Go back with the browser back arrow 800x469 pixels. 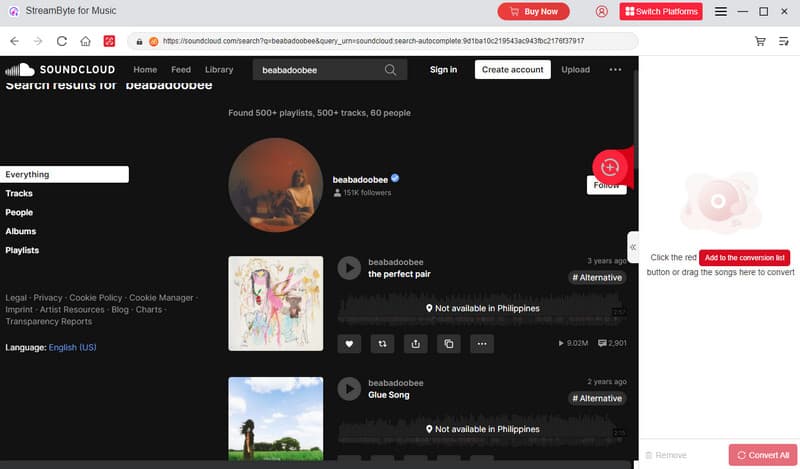(x=14, y=41)
